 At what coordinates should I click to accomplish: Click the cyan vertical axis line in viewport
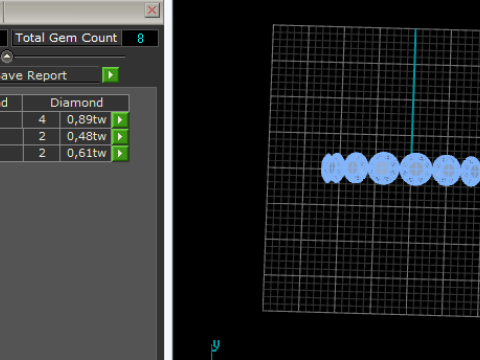coord(414,91)
